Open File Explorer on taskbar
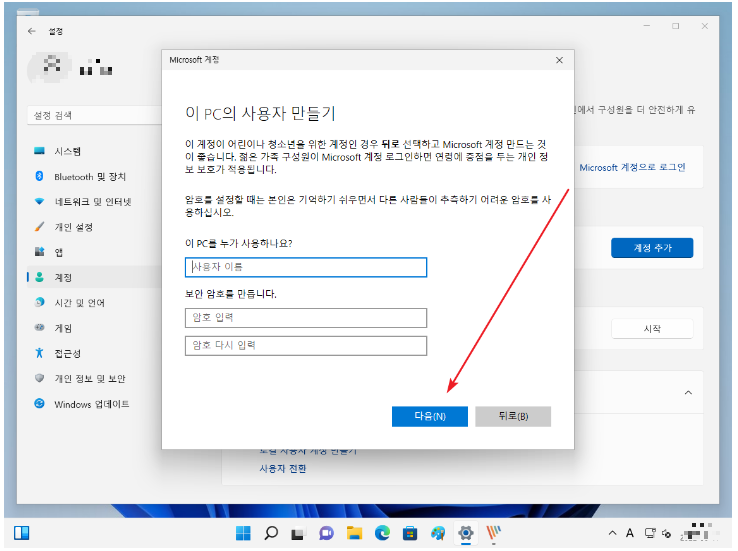Screen dimensions: 738x551 354,533
